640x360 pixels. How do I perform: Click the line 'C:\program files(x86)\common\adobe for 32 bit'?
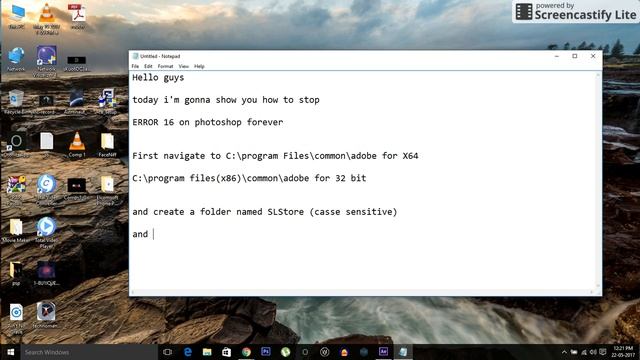pyautogui.click(x=249, y=178)
